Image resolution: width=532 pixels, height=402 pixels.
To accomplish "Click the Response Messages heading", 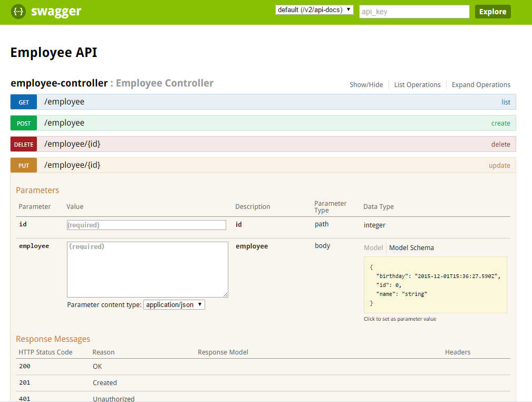I will (53, 339).
